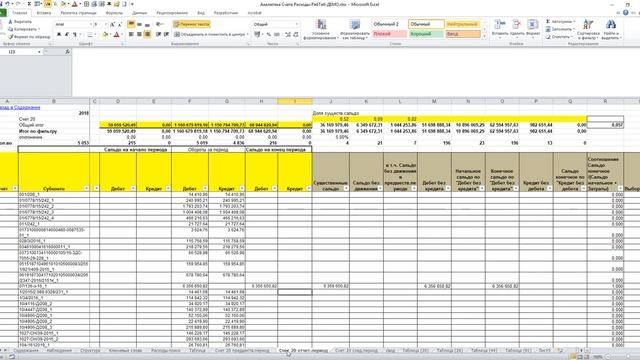Increase the font size
This screenshot has width=640, height=360.
click(x=112, y=24)
